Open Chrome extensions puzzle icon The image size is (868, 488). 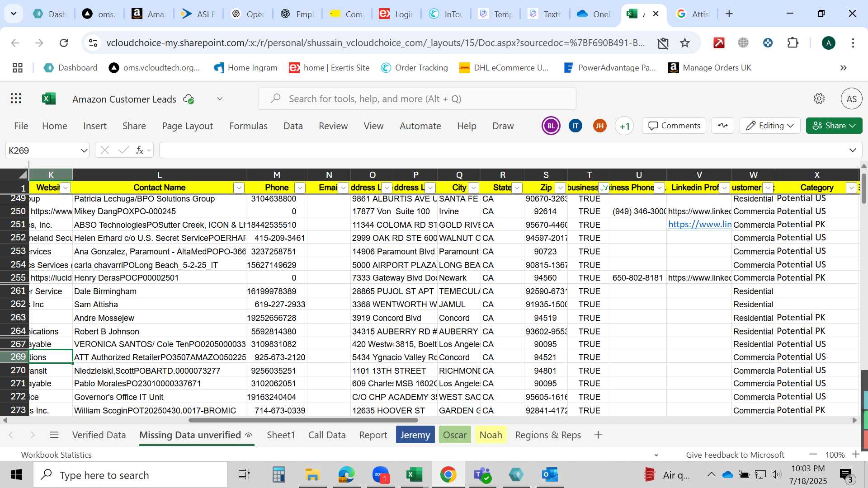tap(793, 43)
